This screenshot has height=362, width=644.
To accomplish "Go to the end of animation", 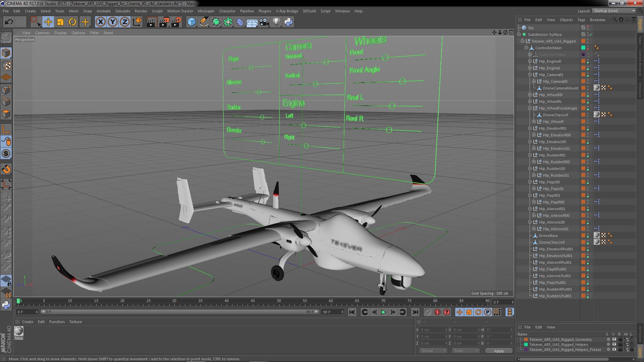I will [x=415, y=312].
